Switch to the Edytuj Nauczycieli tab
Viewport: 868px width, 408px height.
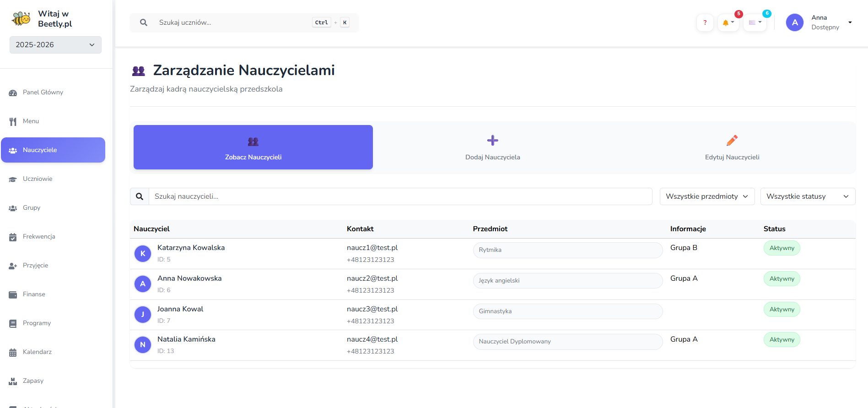pos(732,147)
